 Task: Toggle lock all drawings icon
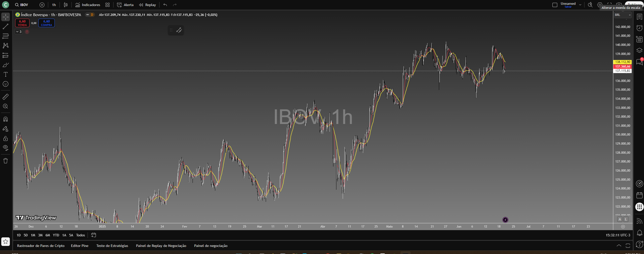click(x=6, y=139)
